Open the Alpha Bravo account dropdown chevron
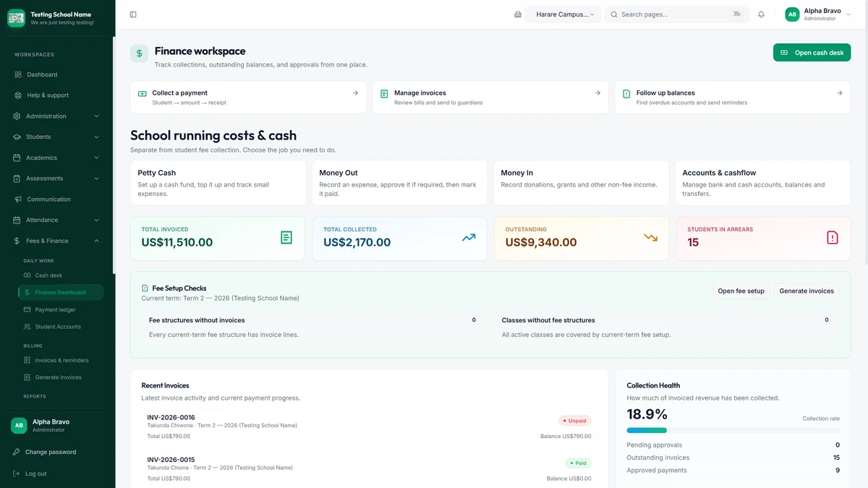The width and height of the screenshot is (868, 488). [x=849, y=14]
